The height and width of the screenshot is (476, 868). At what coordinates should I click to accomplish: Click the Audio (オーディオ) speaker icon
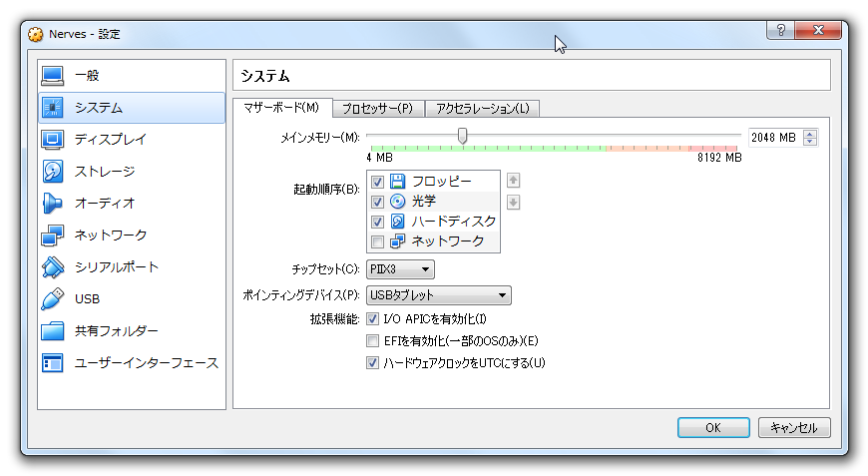[x=53, y=204]
